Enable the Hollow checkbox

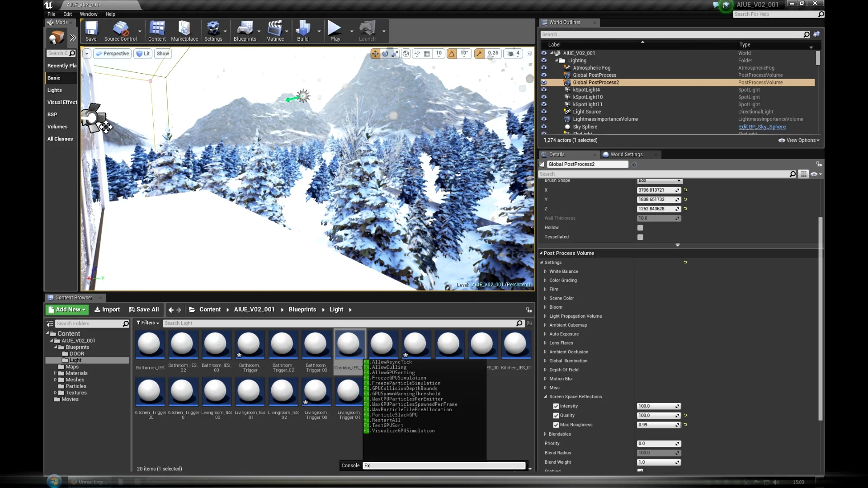pyautogui.click(x=640, y=228)
